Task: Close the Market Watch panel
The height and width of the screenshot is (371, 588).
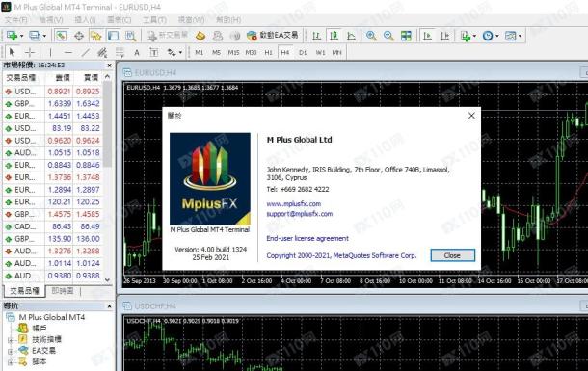Action: click(109, 66)
